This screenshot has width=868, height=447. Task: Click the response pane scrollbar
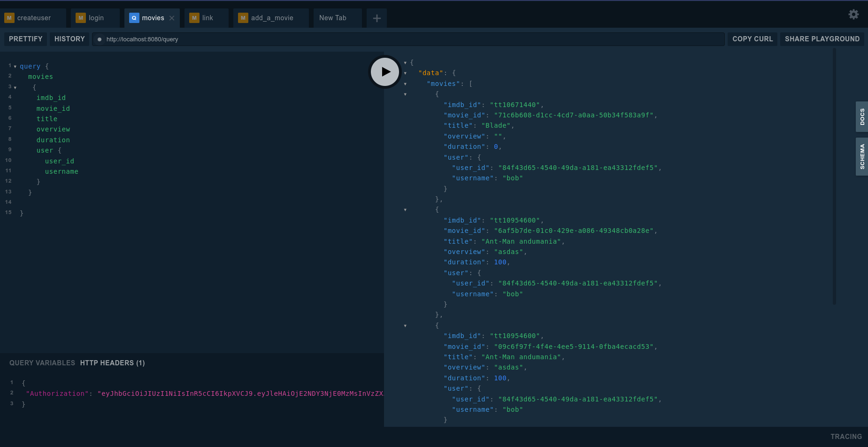coord(834,176)
